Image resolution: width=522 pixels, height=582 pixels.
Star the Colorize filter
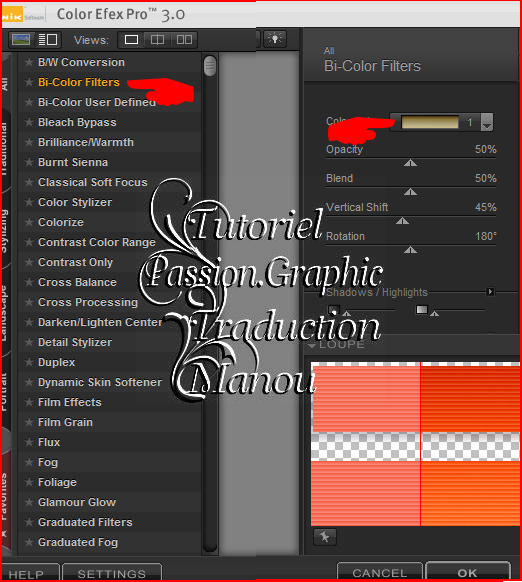coord(29,222)
